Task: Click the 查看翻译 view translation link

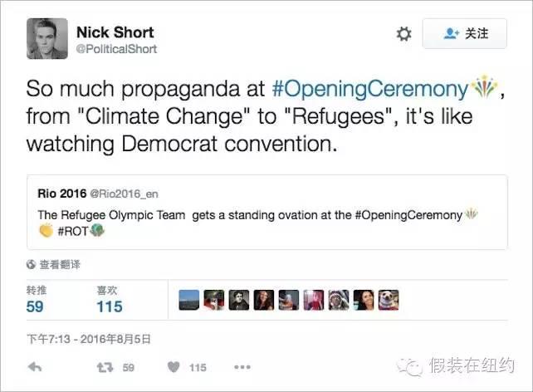Action: pyautogui.click(x=60, y=264)
